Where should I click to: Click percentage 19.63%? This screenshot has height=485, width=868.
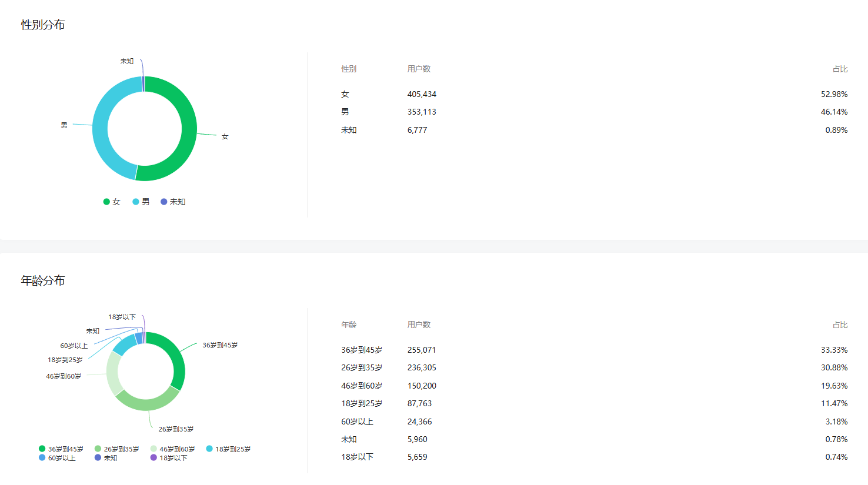pyautogui.click(x=834, y=386)
